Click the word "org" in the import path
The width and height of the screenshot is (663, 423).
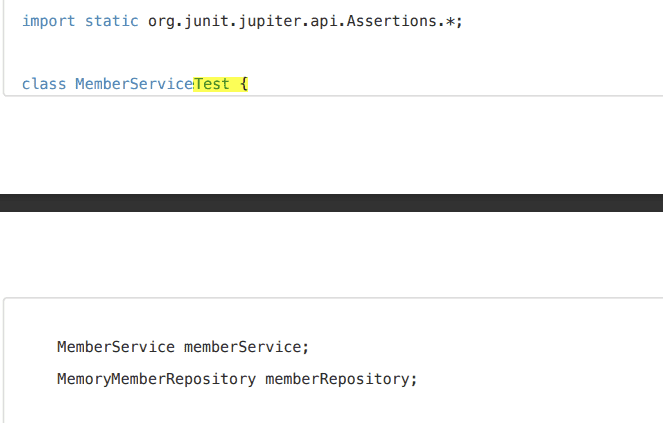tap(161, 21)
